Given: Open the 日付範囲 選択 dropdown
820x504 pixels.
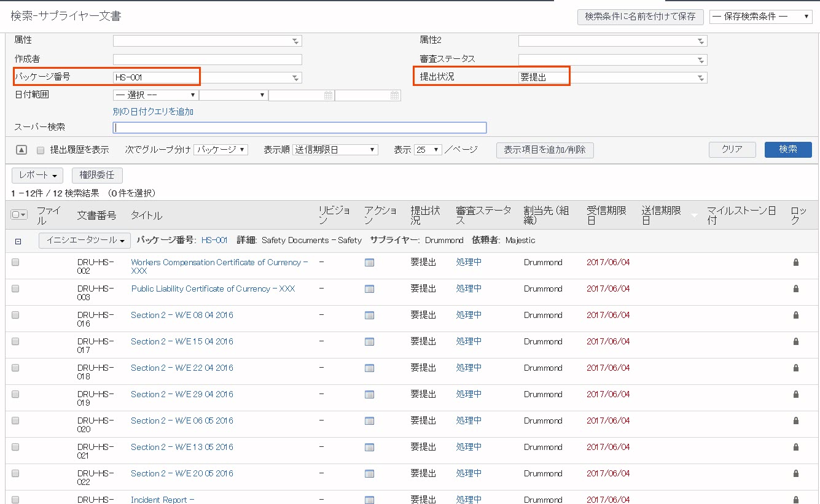Looking at the screenshot, I should coord(155,95).
